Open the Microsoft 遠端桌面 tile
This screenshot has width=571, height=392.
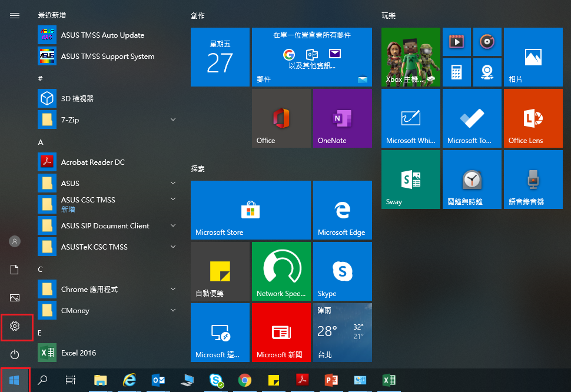click(x=220, y=333)
